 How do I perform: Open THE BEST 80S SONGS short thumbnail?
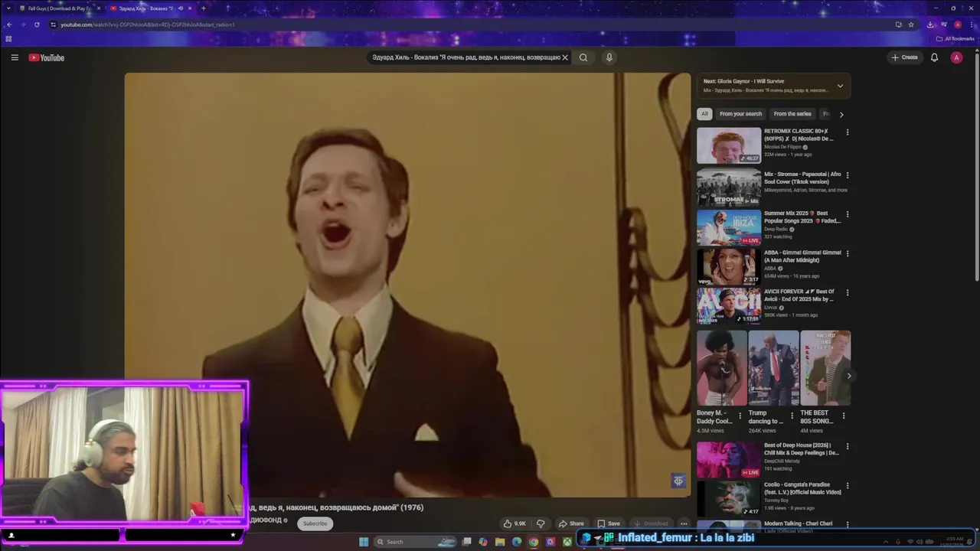825,368
